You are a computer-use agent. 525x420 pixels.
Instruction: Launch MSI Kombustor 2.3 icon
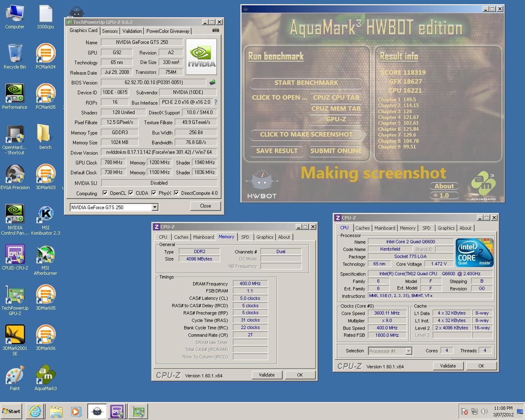point(46,220)
